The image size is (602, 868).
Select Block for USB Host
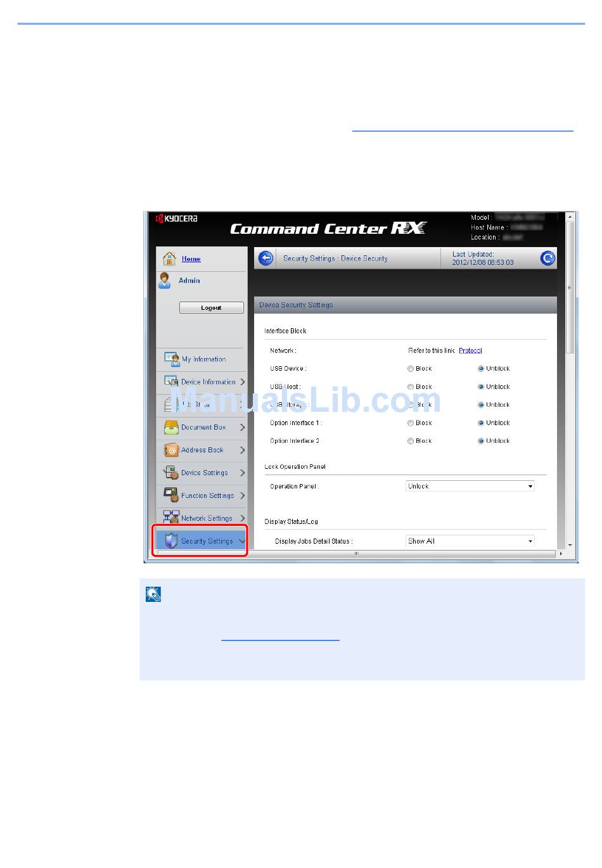click(411, 386)
